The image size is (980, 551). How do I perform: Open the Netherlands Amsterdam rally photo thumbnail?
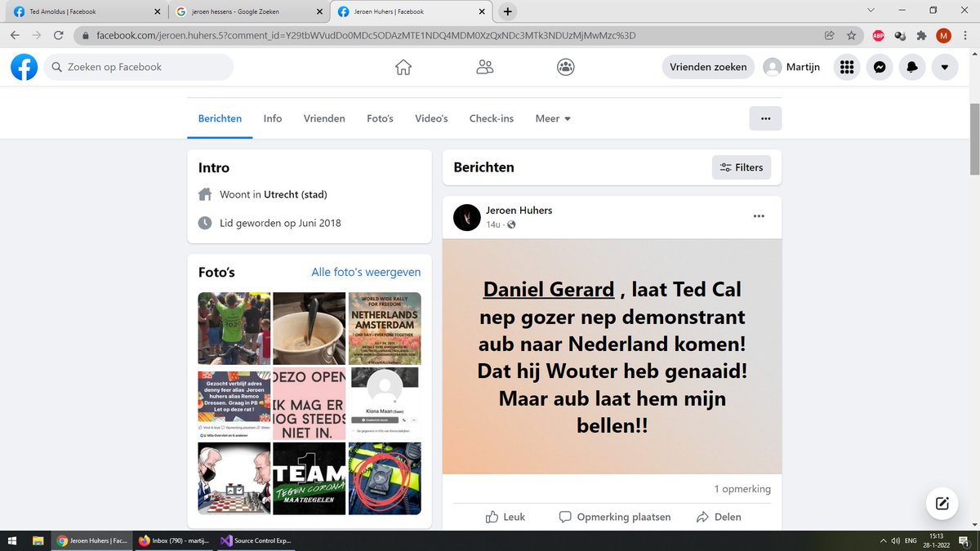(x=385, y=328)
